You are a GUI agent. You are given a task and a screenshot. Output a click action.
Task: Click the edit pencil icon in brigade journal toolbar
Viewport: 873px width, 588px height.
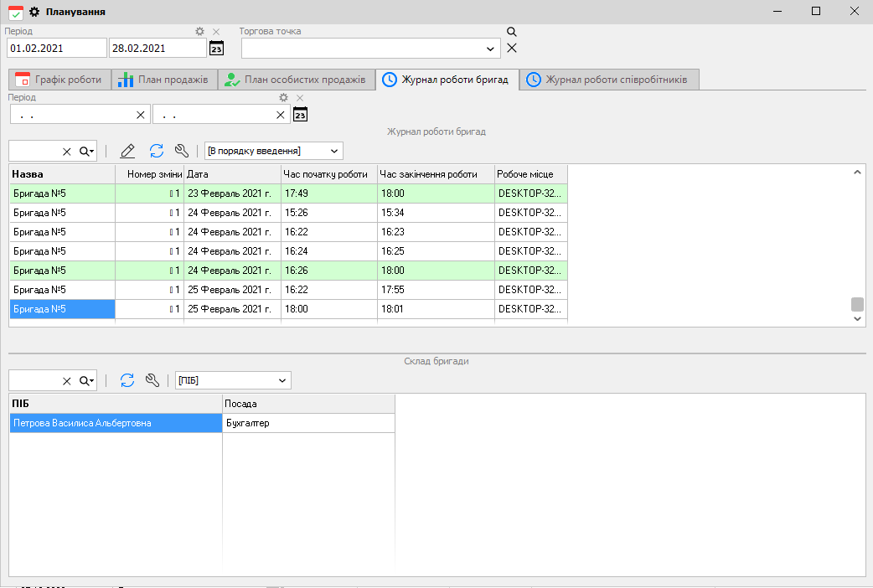[127, 151]
